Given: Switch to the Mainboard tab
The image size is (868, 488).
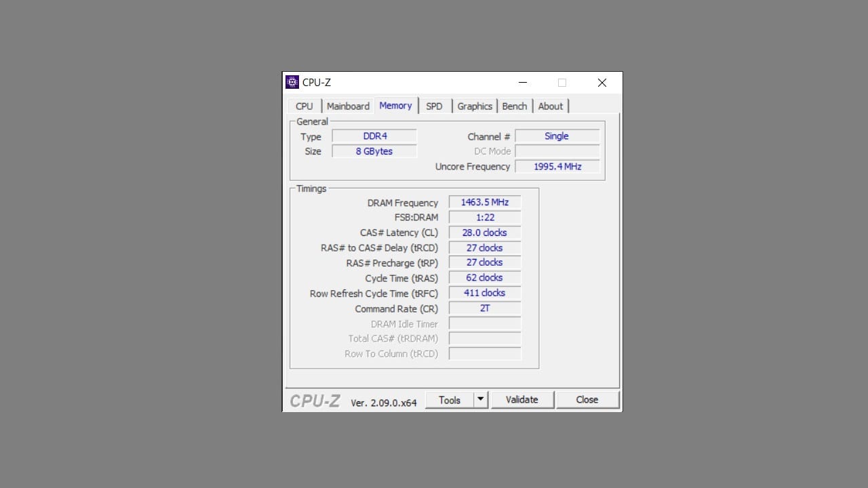Looking at the screenshot, I should [x=348, y=106].
